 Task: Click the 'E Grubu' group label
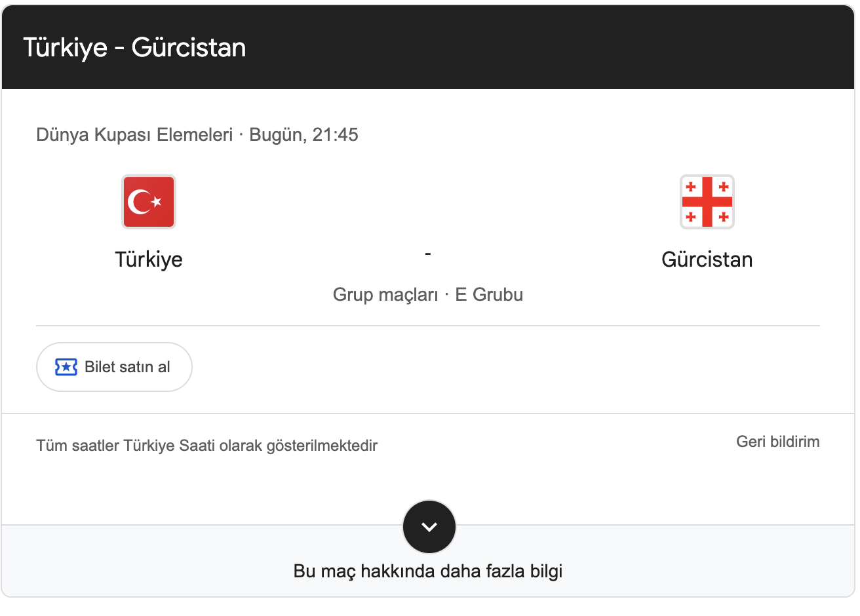point(489,295)
